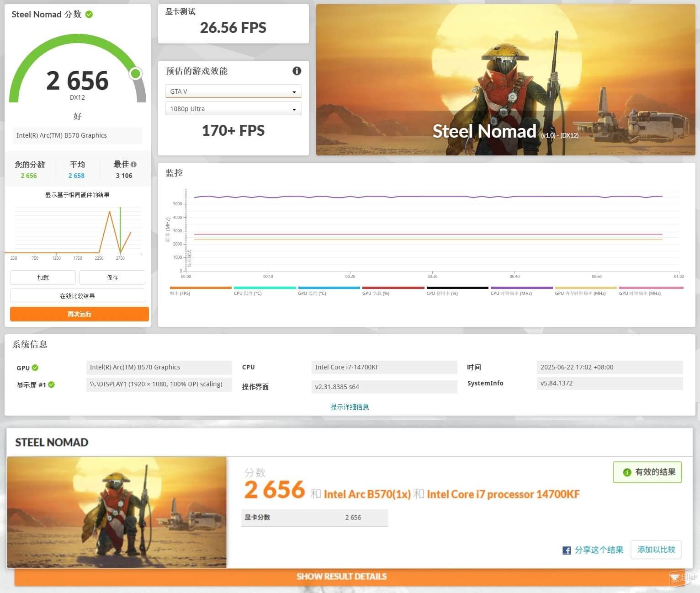Screen dimensions: 700x593
Task: Click the v2.31.8385 s64 interface version field
Action: 384,387
